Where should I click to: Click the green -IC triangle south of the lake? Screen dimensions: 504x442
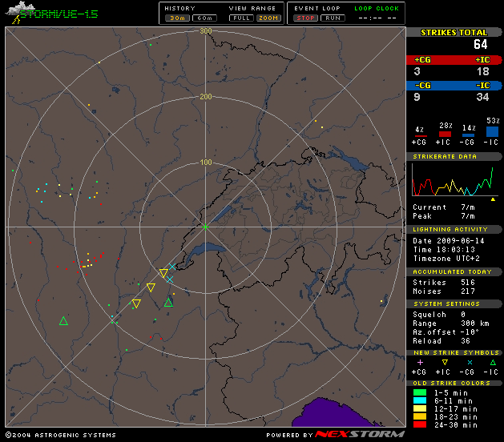pos(168,302)
